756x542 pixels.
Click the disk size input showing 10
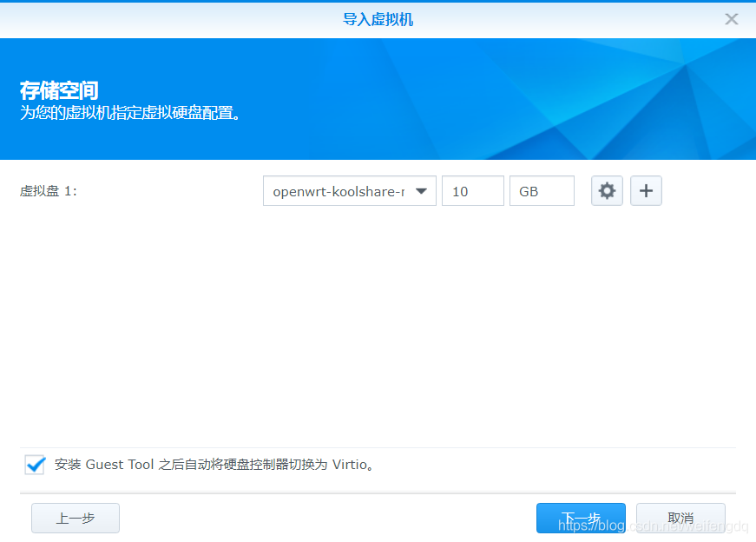coord(472,190)
